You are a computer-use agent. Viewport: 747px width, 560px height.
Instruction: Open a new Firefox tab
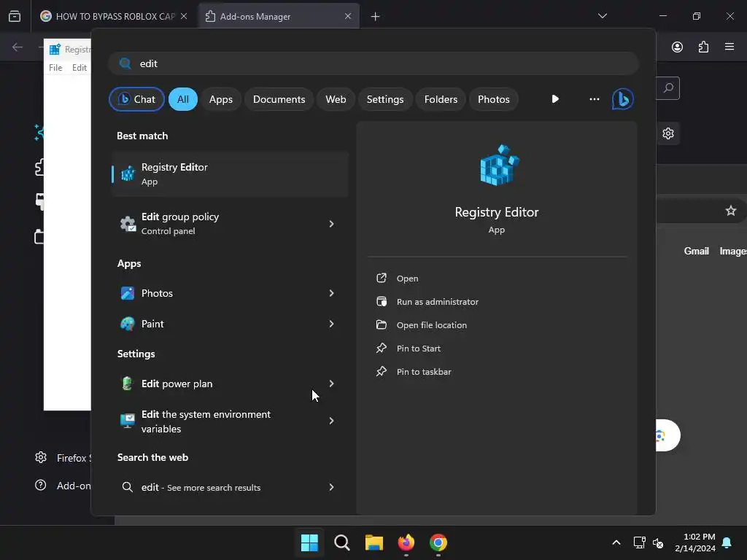click(376, 17)
